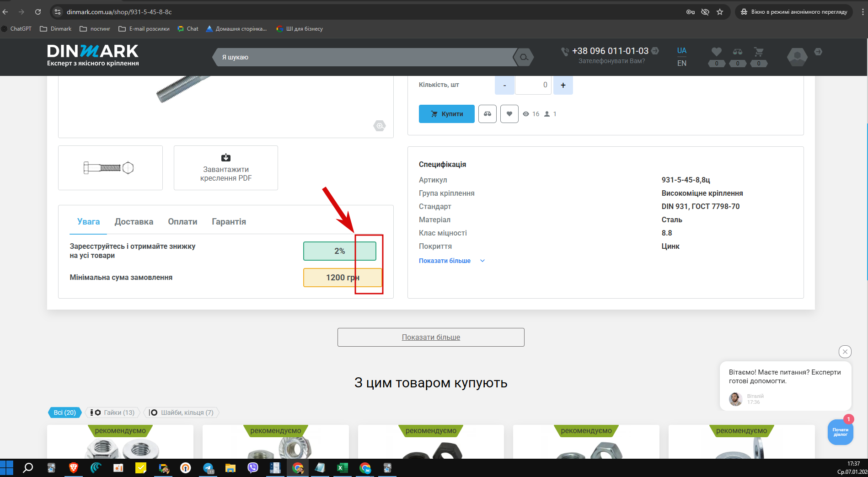This screenshot has height=477, width=868.
Task: Click the quantity input field
Action: click(534, 85)
